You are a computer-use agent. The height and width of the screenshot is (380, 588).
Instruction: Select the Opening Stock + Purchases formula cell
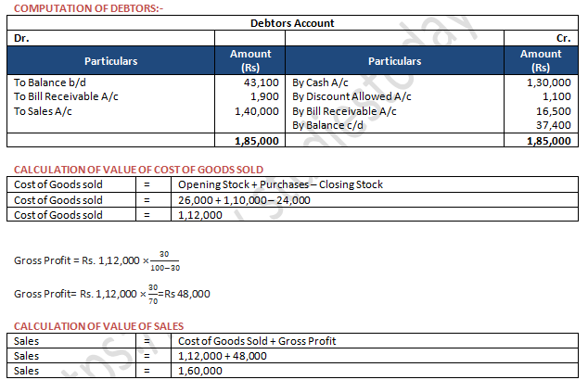[280, 184]
